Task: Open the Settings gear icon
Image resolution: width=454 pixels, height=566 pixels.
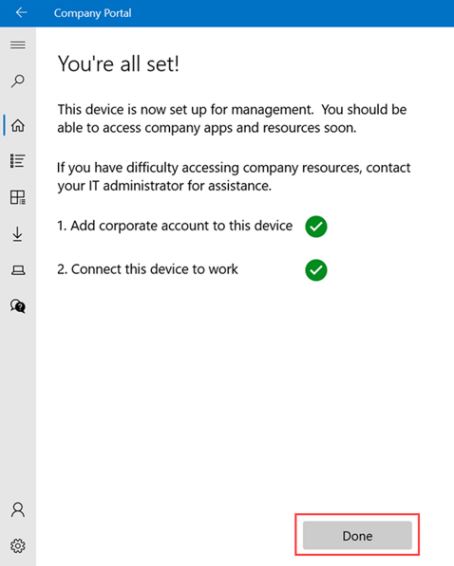Action: pyautogui.click(x=18, y=546)
